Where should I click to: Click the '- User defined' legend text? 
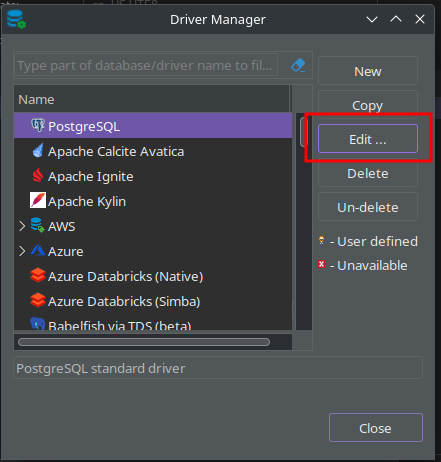coord(374,241)
